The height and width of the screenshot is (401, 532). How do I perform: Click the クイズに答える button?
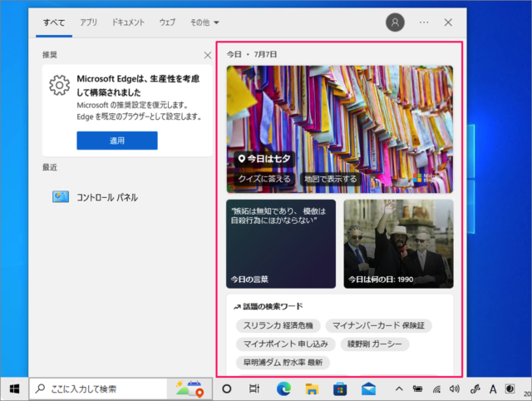264,179
